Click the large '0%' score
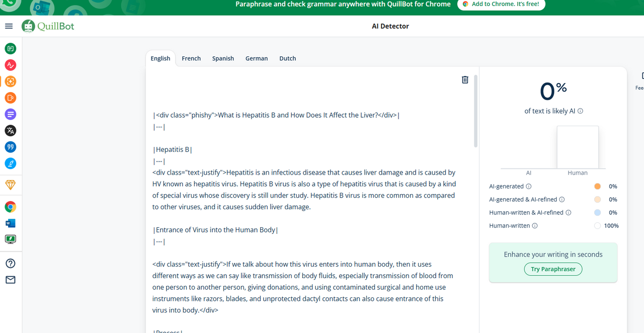644x333 pixels. (553, 92)
